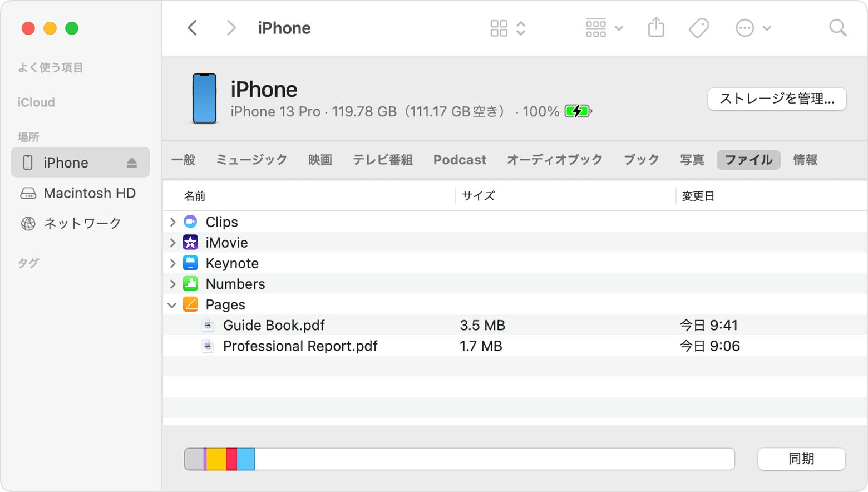Click the gray segment of storage bar
868x492 pixels.
(x=194, y=459)
